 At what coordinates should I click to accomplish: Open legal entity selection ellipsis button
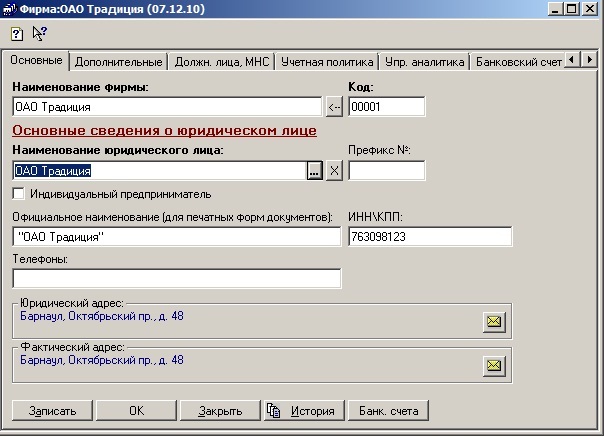(x=314, y=171)
